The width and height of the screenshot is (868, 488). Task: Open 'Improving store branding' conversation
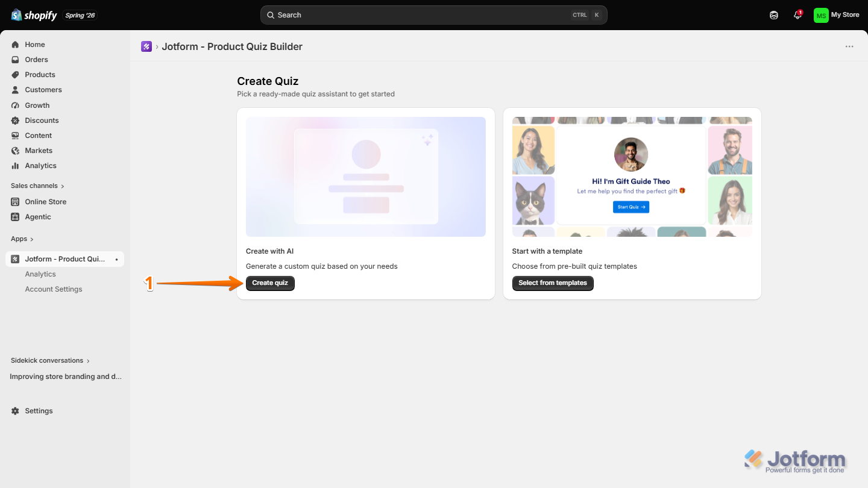66,377
